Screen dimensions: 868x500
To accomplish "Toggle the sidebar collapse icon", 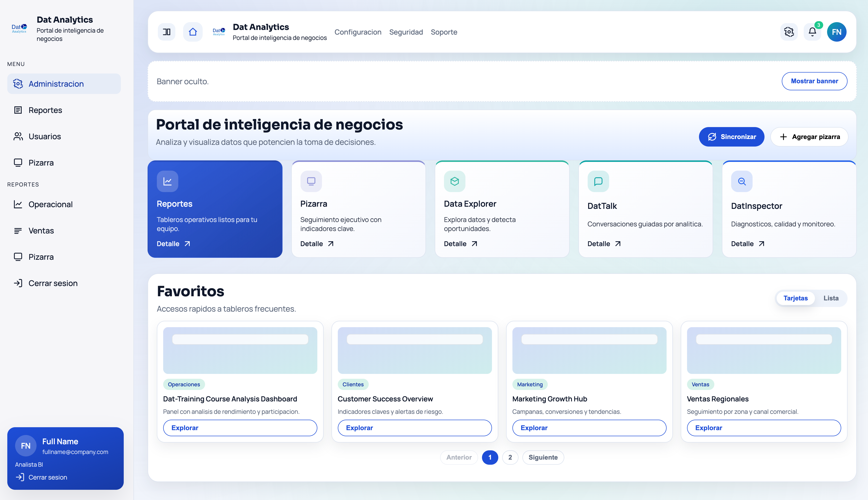I will [167, 32].
